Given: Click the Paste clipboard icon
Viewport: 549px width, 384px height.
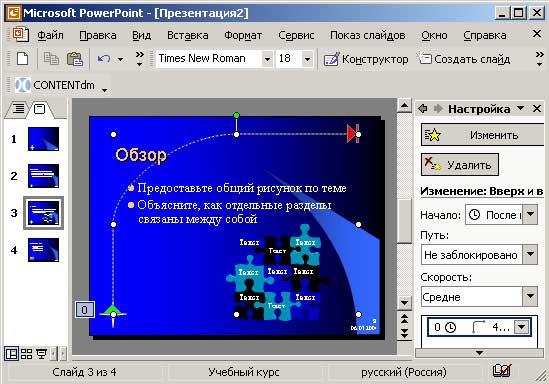Looking at the screenshot, I should click(75, 59).
